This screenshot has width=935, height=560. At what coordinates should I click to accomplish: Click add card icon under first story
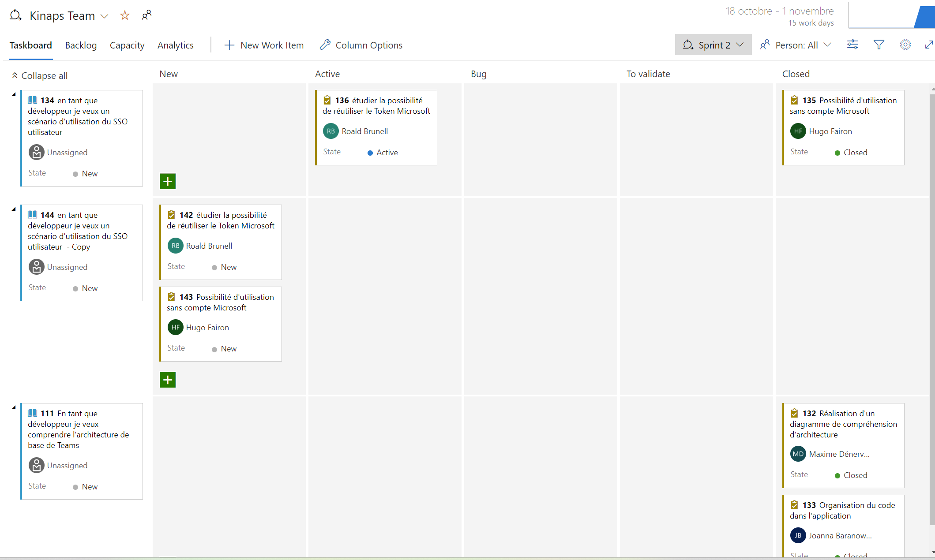(x=168, y=181)
